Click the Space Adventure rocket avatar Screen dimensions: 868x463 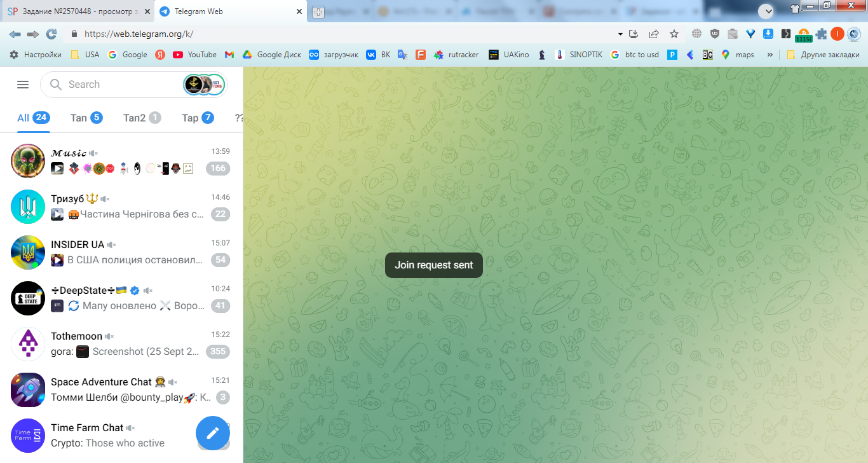pyautogui.click(x=28, y=389)
